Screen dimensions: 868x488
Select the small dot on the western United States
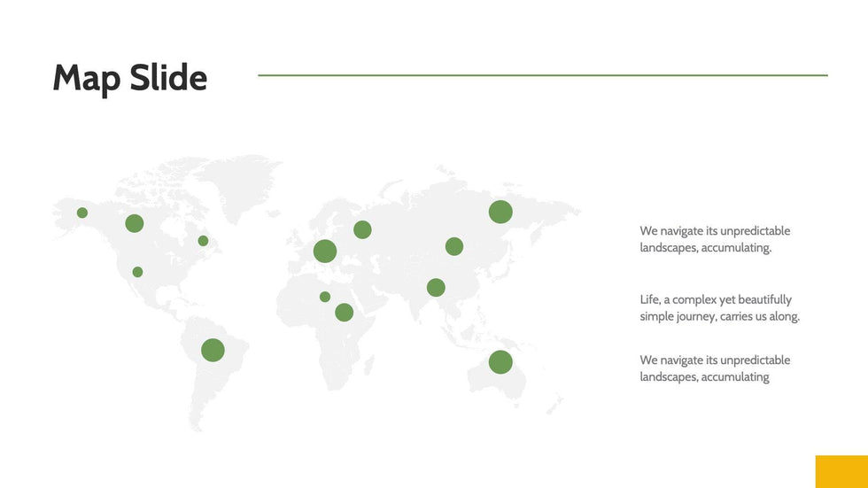137,272
